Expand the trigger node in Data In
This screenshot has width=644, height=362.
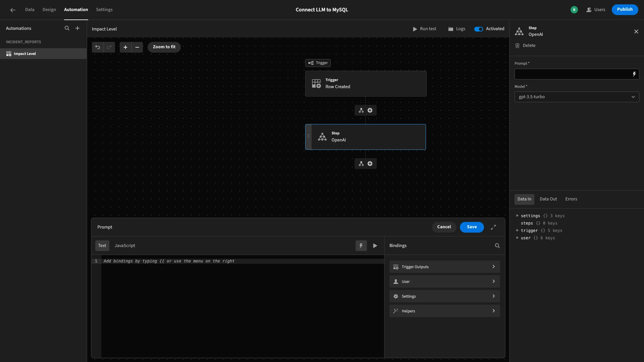coord(518,231)
